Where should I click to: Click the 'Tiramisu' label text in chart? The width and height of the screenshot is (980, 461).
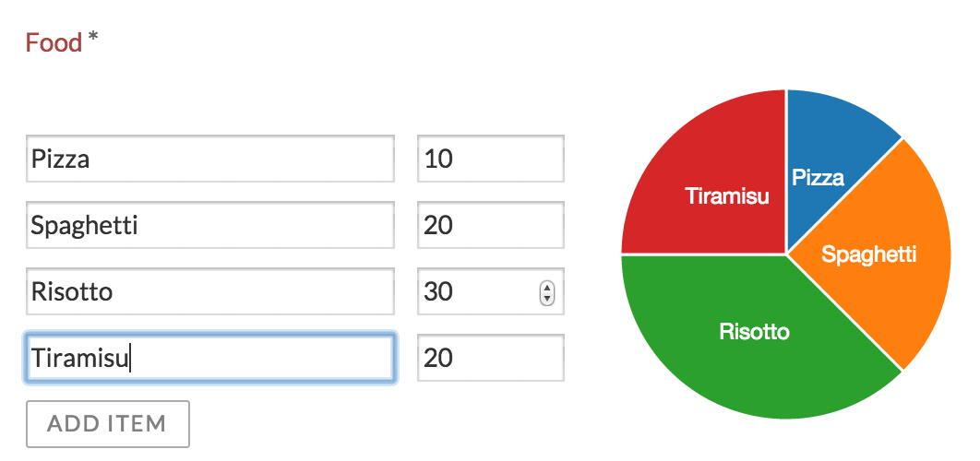(727, 196)
